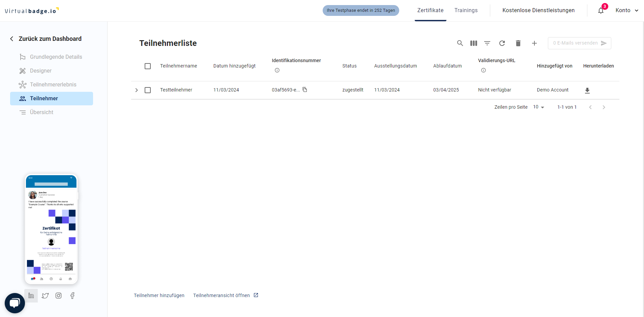644x317 pixels.
Task: Switch to the Trainings tab
Action: (466, 10)
